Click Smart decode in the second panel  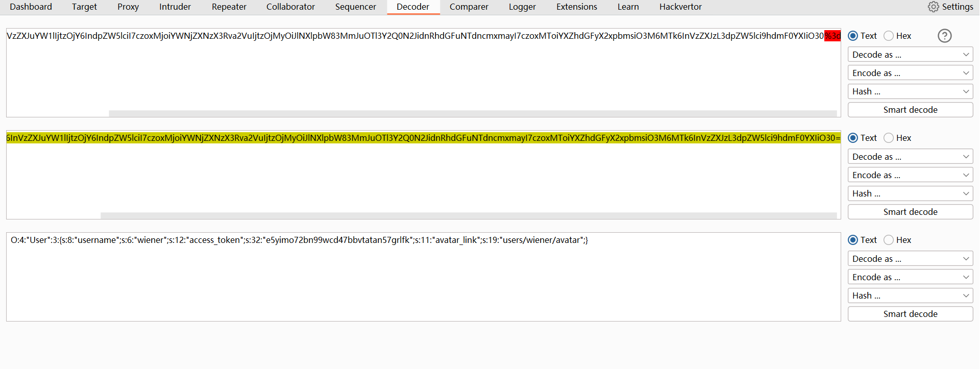(910, 212)
